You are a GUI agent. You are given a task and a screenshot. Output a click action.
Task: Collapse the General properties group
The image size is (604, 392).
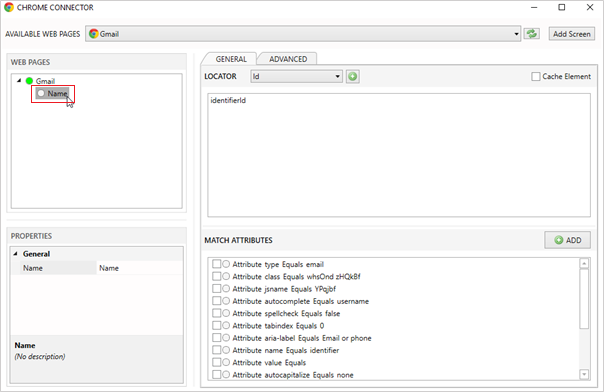(15, 254)
